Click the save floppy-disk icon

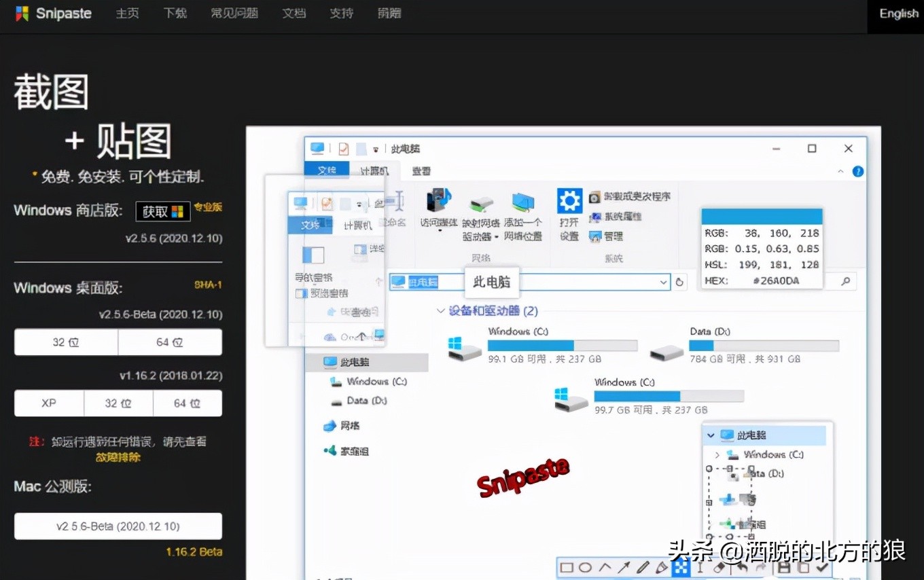click(x=783, y=568)
